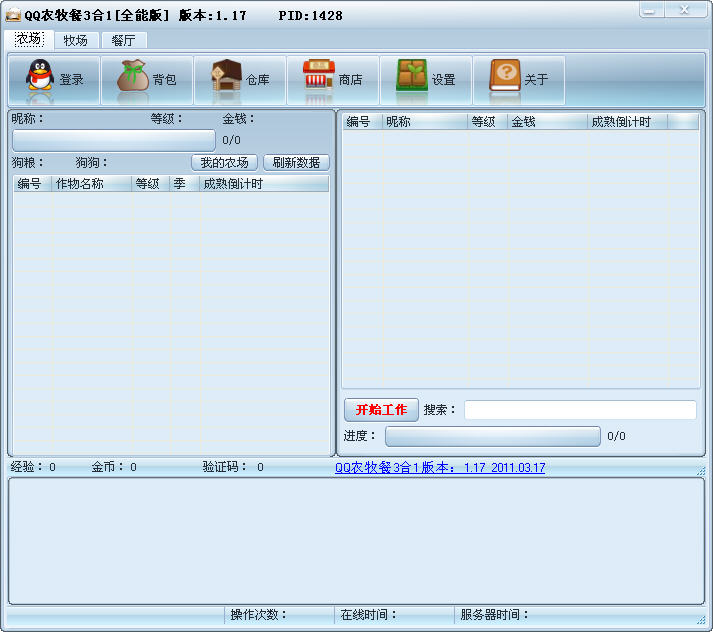
Task: Sort friend list by 成熟倒计时 column
Action: [x=628, y=121]
